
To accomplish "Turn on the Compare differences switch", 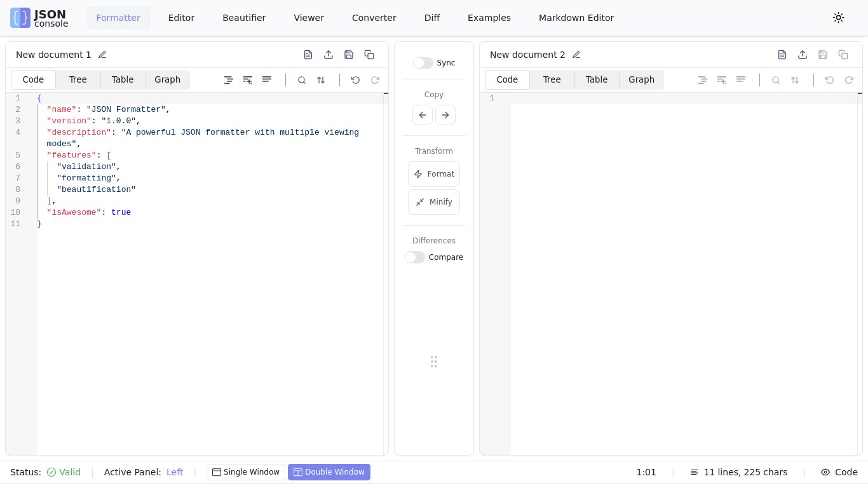I will [x=415, y=257].
